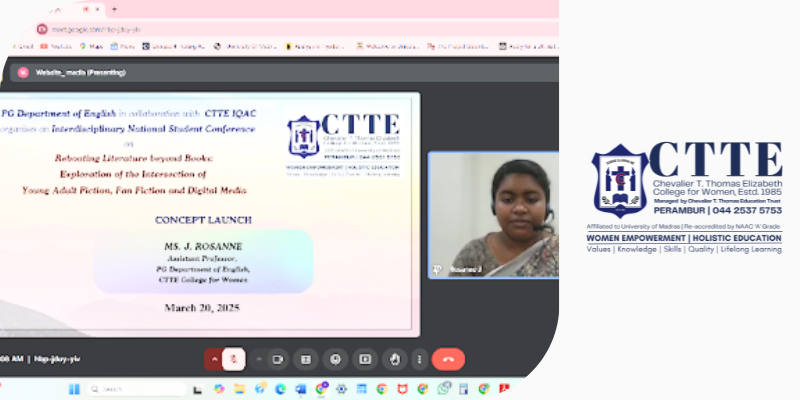Screen dimensions: 800x400
Task: Open Task View on the taskbar
Action: coord(197,390)
